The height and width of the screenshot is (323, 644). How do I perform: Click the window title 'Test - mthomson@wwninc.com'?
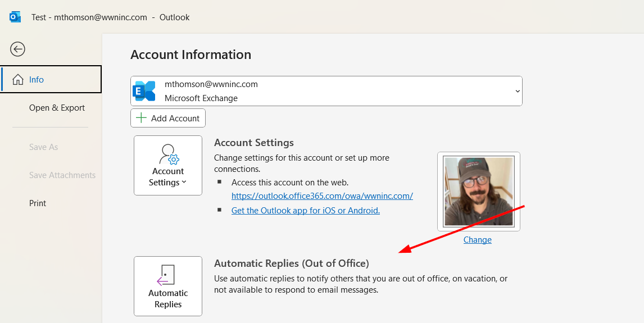[x=89, y=17]
